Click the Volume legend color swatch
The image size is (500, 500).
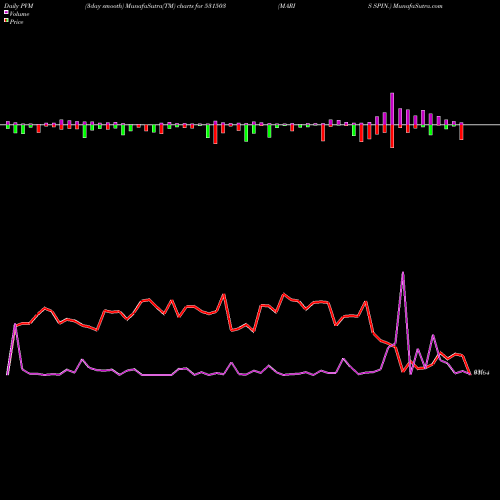(6, 12)
